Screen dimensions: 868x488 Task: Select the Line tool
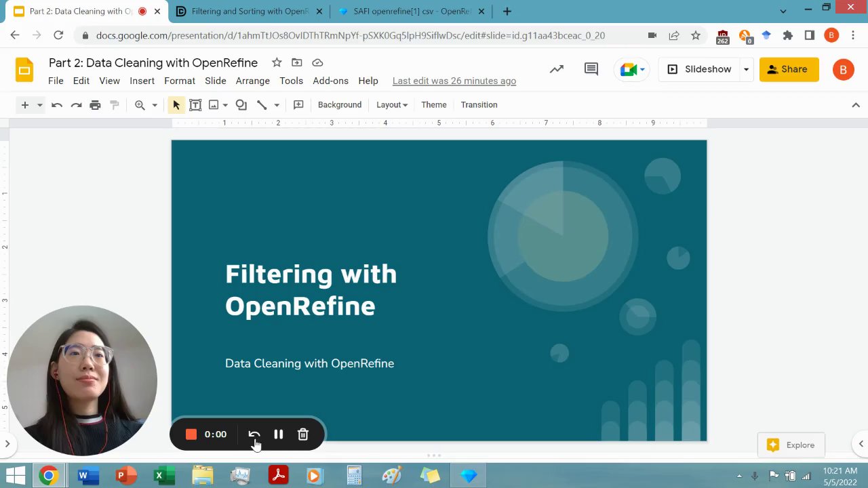coord(262,105)
